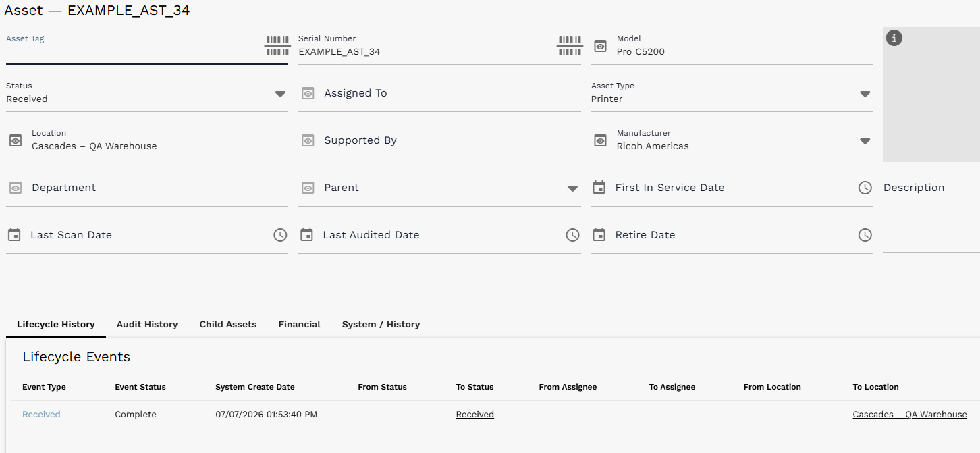Open calendar for Retire Date
Image resolution: width=980 pixels, height=453 pixels.
click(599, 234)
